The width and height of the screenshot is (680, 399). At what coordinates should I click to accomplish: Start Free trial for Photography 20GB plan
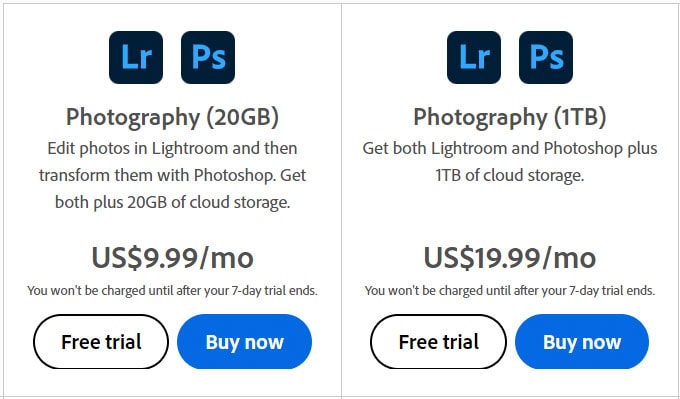pyautogui.click(x=101, y=342)
